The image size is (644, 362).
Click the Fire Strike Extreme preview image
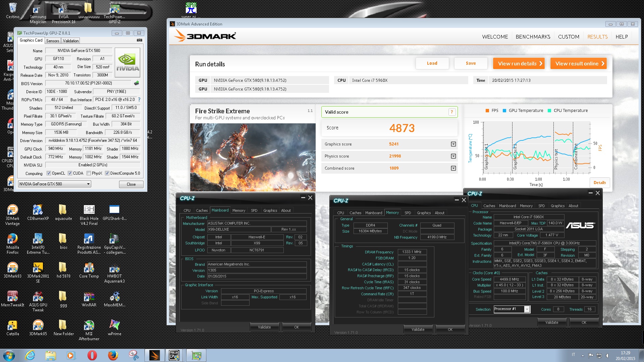click(253, 157)
